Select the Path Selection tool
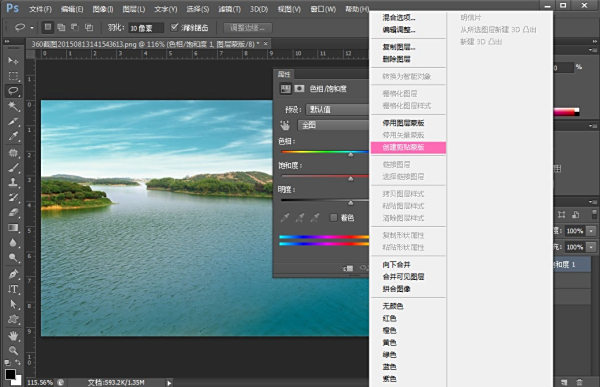Screen dimensions: 600x387 [13, 304]
